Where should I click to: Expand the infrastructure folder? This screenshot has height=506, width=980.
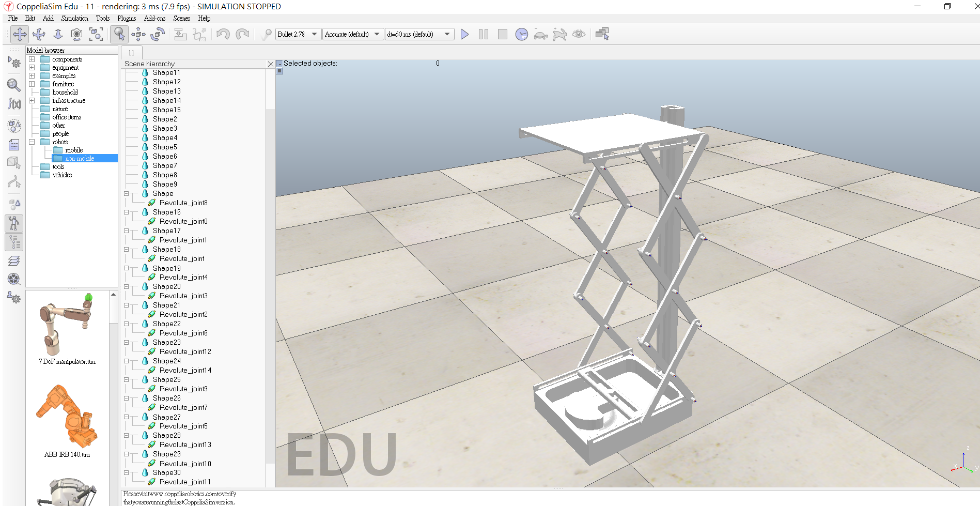32,101
